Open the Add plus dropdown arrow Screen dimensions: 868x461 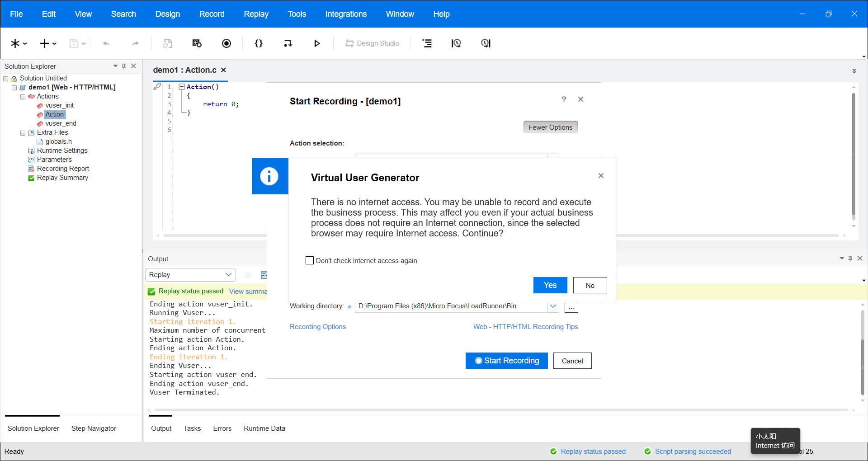pos(54,44)
